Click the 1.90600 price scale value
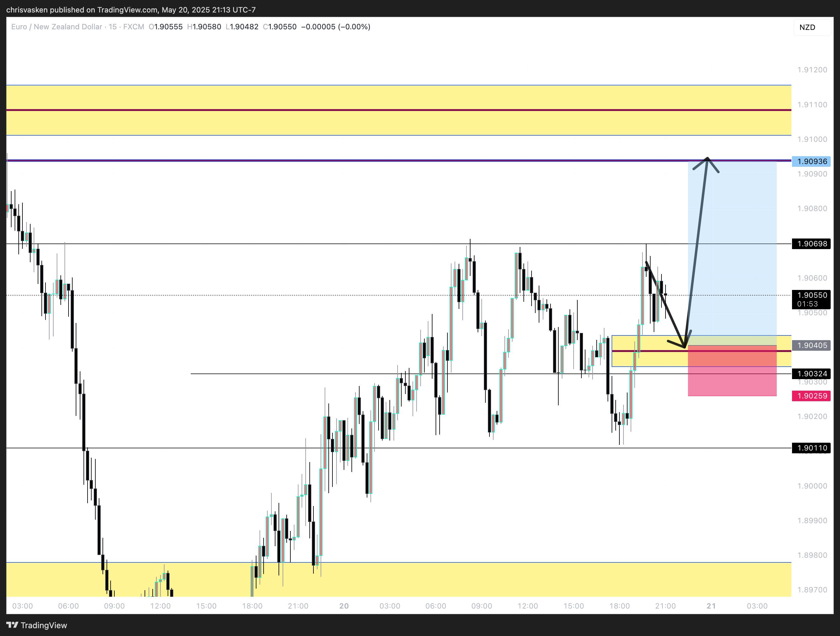This screenshot has width=840, height=636. point(812,278)
